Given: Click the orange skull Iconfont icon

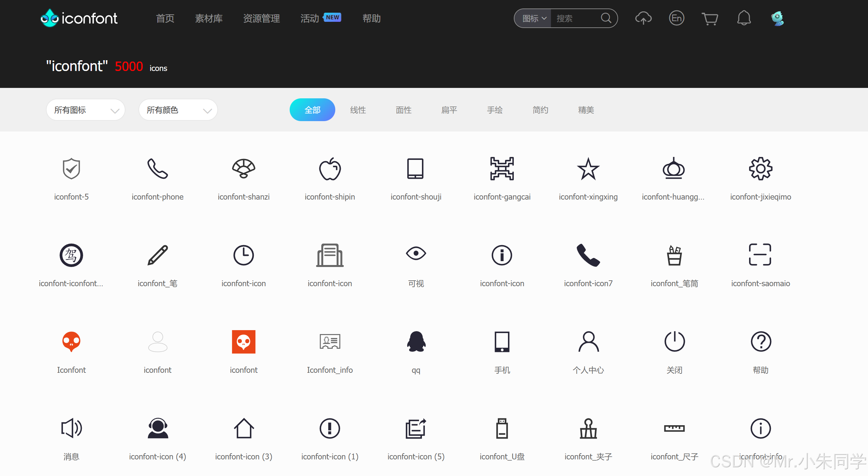Looking at the screenshot, I should point(71,342).
